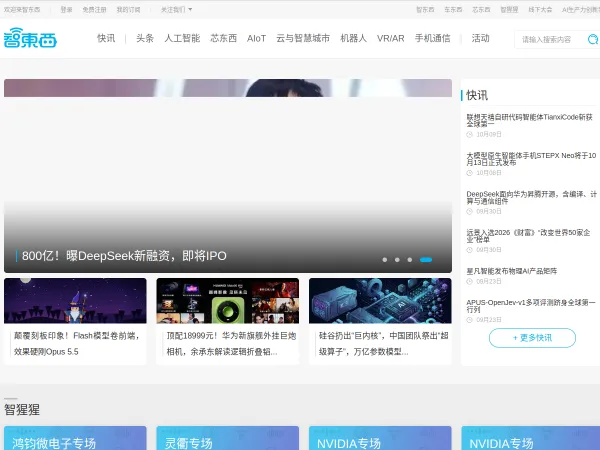Select the VR/AR navigation item
The width and height of the screenshot is (600, 450).
click(391, 38)
